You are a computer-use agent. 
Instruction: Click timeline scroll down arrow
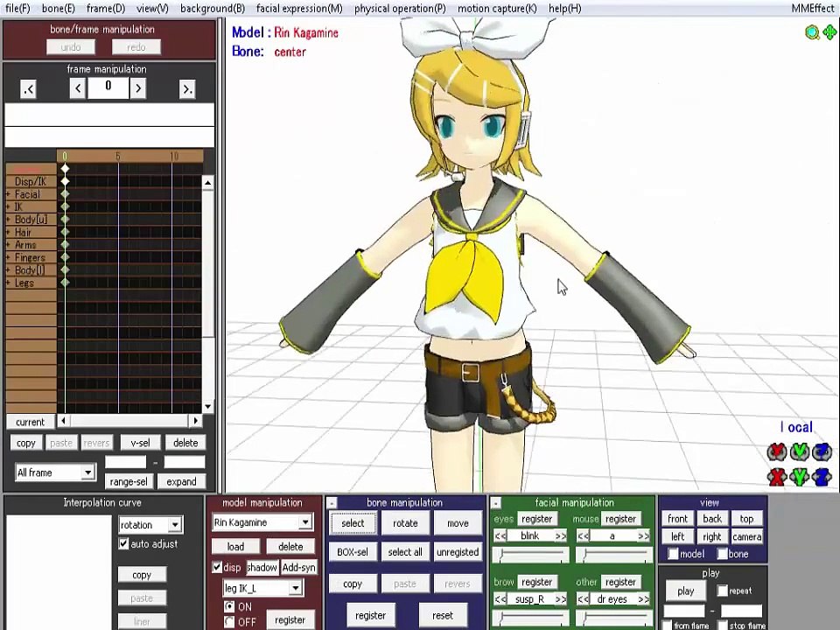pos(208,407)
